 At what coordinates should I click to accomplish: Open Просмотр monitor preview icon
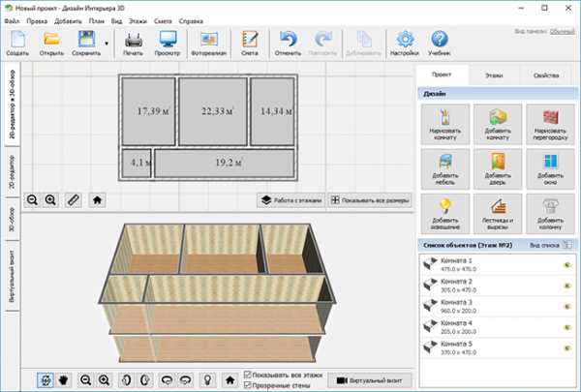coord(168,44)
